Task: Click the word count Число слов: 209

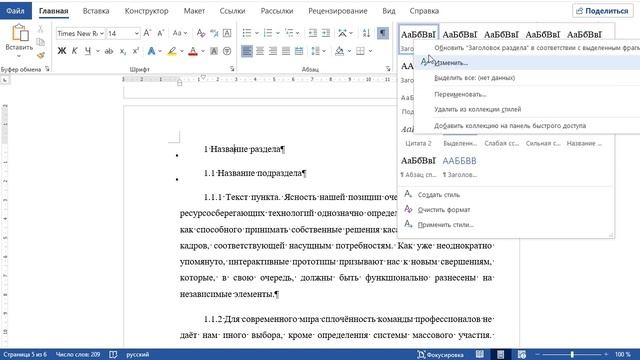Action: [78, 355]
